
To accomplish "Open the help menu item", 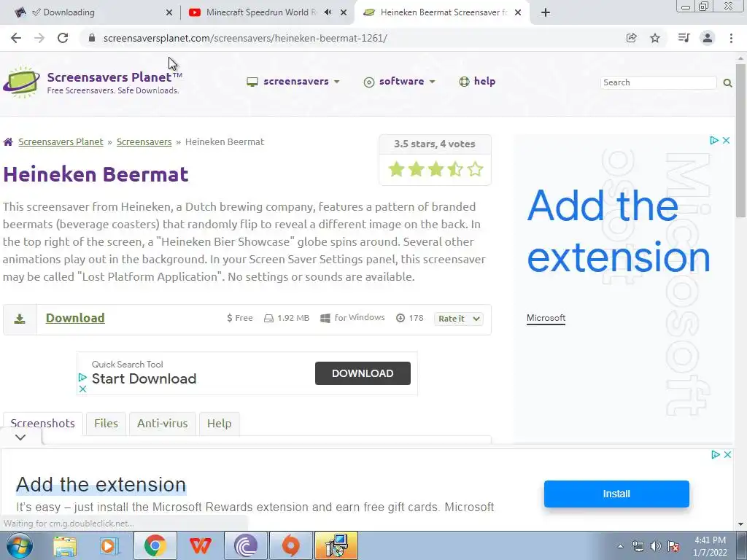I will click(x=477, y=82).
